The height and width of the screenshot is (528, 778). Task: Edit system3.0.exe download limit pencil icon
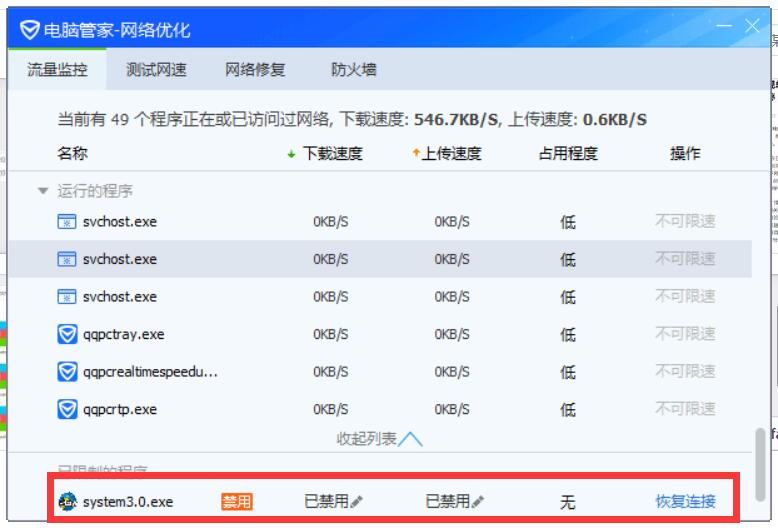point(356,502)
